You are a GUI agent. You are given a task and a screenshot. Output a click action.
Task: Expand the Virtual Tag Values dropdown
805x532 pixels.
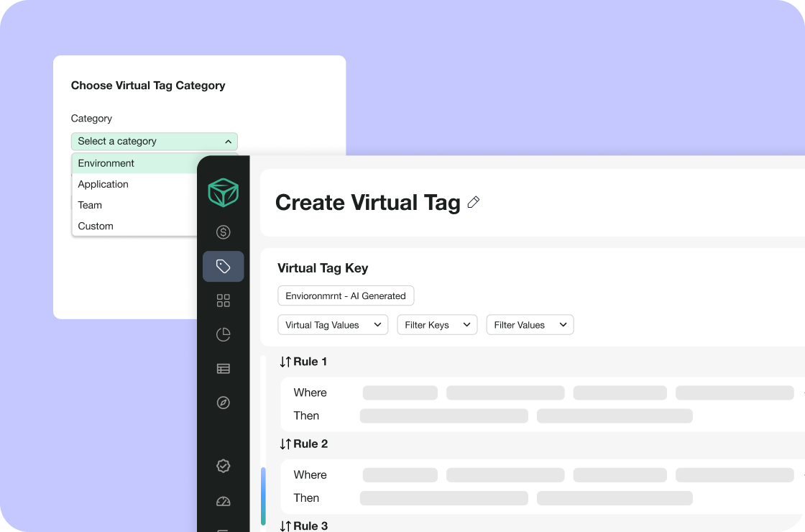tap(333, 325)
